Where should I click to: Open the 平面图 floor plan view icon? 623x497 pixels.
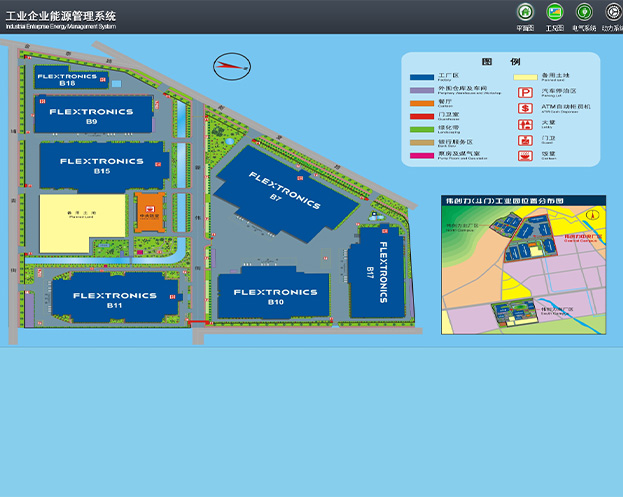point(525,12)
